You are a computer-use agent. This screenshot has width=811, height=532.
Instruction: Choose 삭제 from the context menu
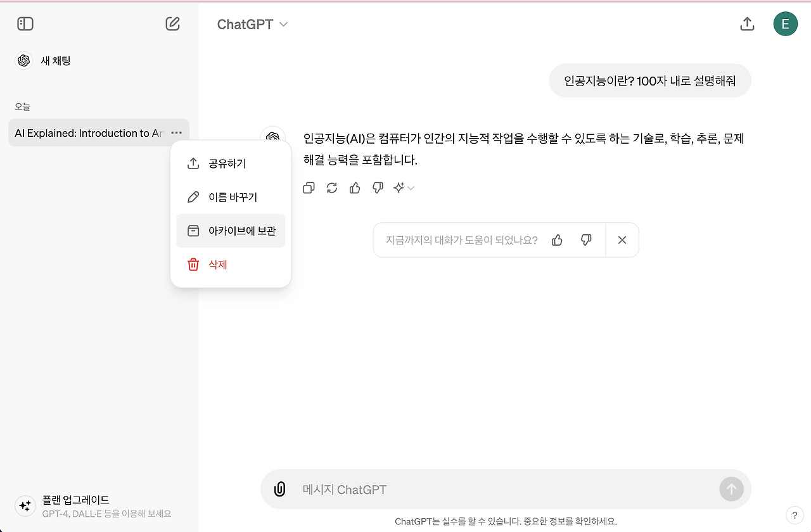point(231,264)
